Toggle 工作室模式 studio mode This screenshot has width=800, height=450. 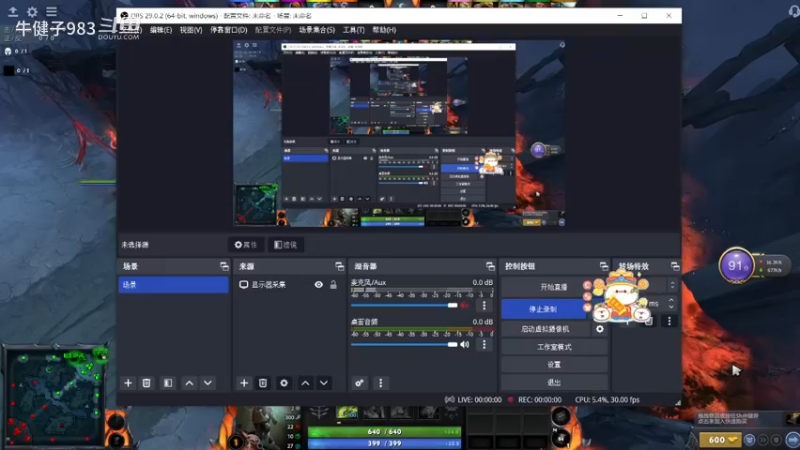(x=554, y=347)
